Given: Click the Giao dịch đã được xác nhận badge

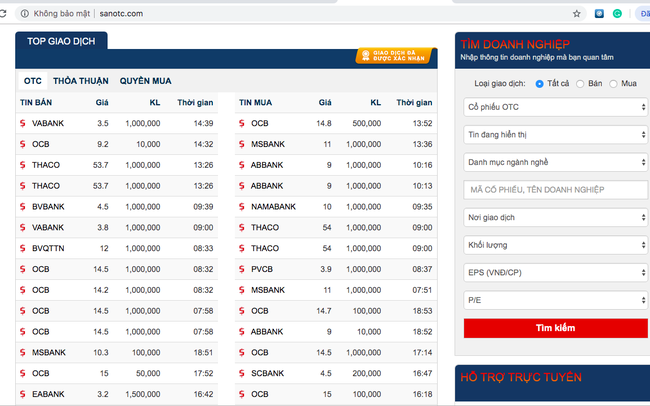Looking at the screenshot, I should 395,56.
